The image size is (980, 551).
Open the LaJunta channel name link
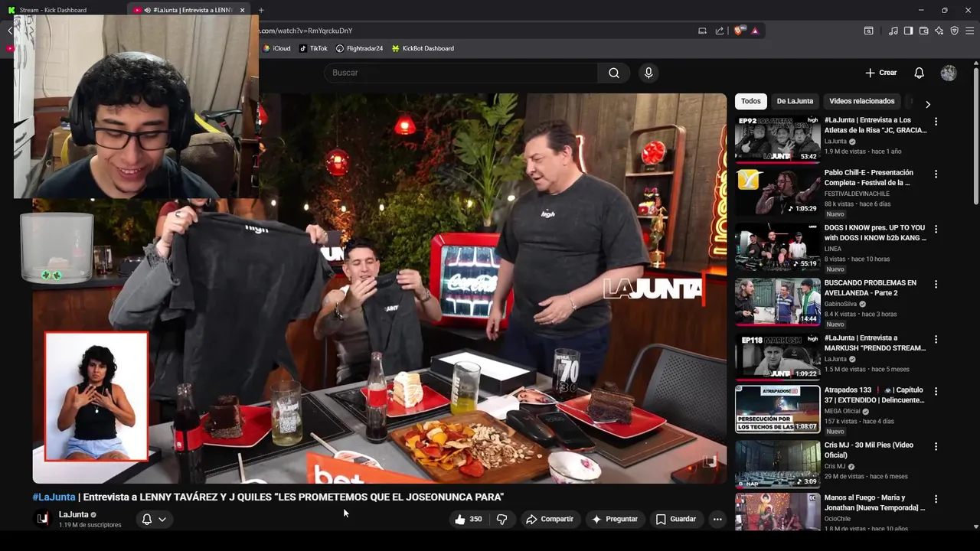[73, 514]
